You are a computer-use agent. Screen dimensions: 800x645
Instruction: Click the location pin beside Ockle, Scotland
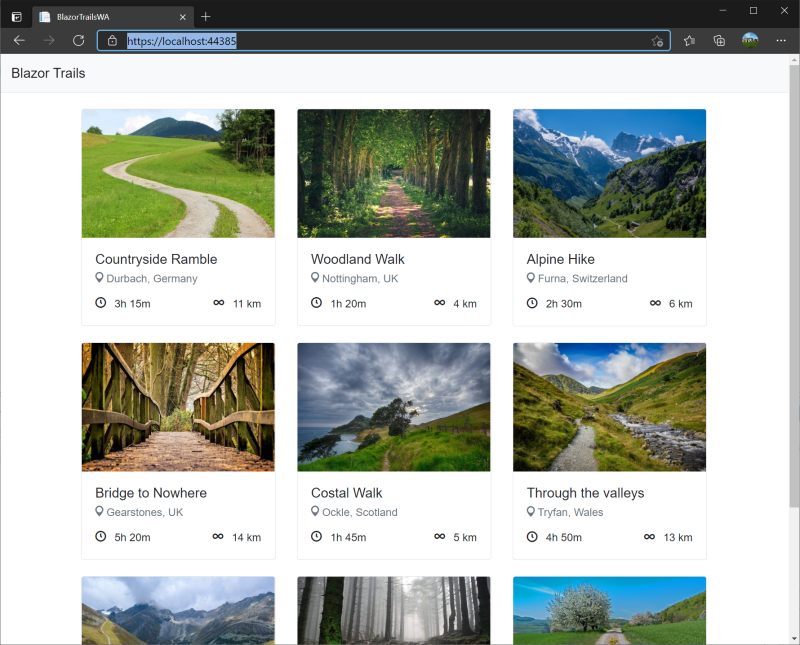(x=315, y=511)
